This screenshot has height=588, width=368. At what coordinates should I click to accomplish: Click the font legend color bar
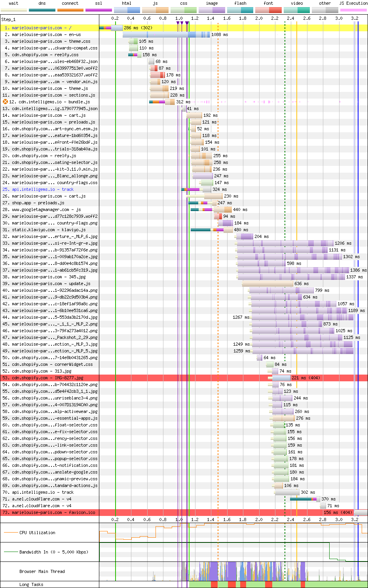pos(268,10)
